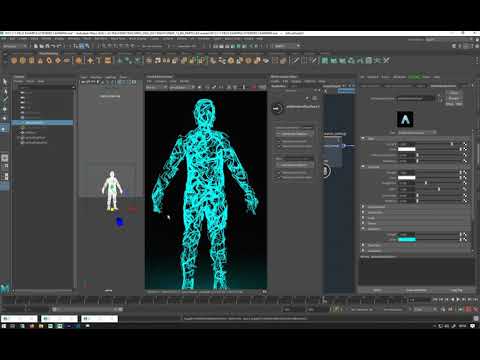Click the Copy Tab button
The height and width of the screenshot is (360, 480).
click(x=457, y=290)
